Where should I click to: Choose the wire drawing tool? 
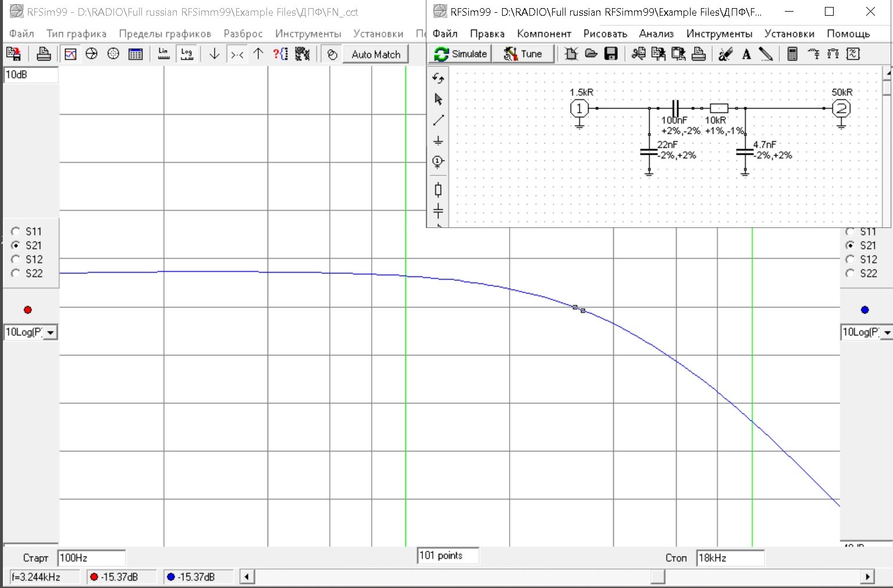click(438, 120)
